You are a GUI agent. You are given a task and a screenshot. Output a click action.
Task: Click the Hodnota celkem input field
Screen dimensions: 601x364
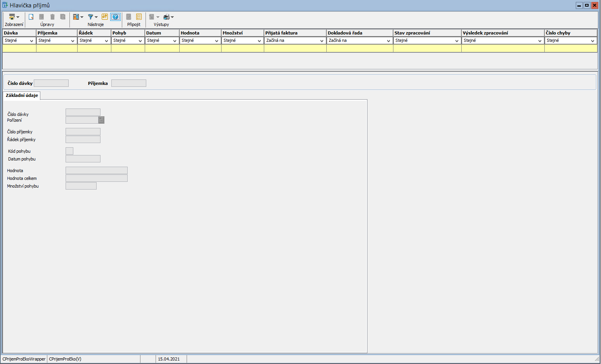tap(97, 178)
